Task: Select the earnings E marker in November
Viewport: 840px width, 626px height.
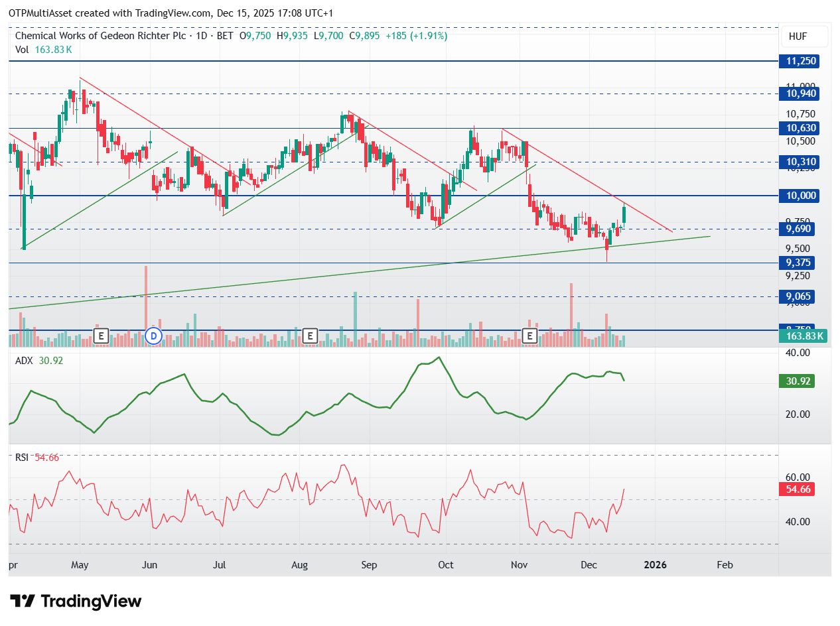Action: (x=530, y=335)
